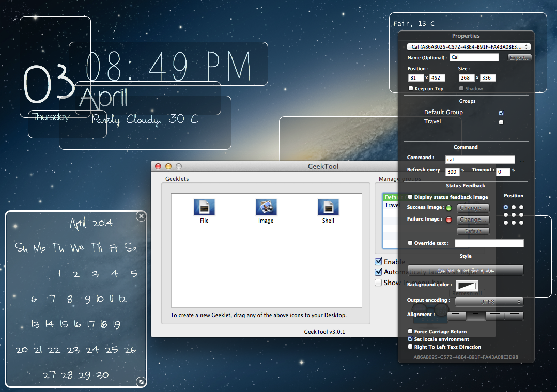
Task: Open the Output encoding UTF8 dropdown
Action: point(489,302)
